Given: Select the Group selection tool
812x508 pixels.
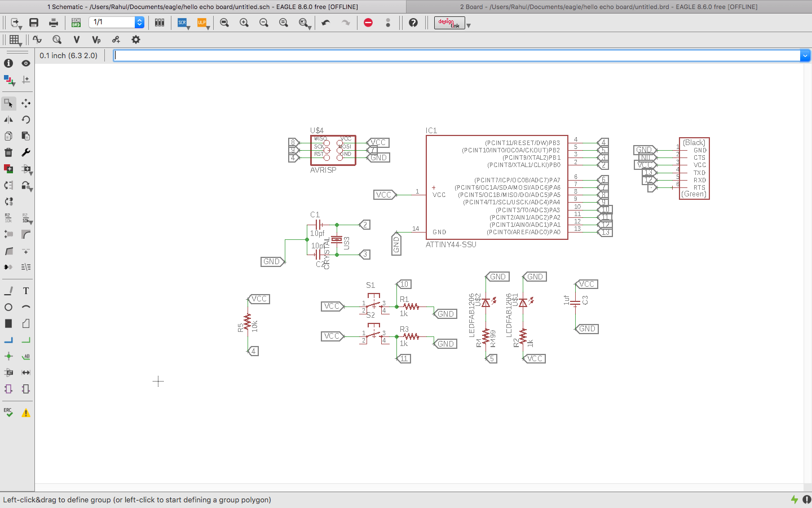Looking at the screenshot, I should pyautogui.click(x=8, y=103).
